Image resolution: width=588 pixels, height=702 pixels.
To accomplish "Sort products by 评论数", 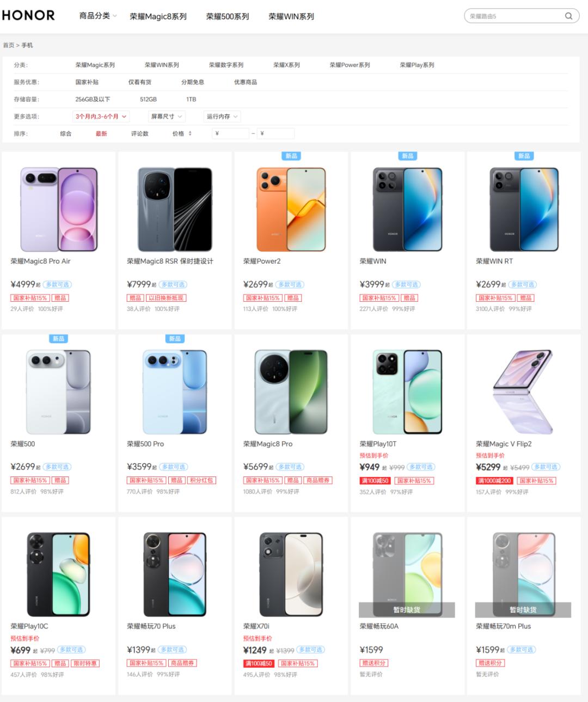I will click(140, 133).
